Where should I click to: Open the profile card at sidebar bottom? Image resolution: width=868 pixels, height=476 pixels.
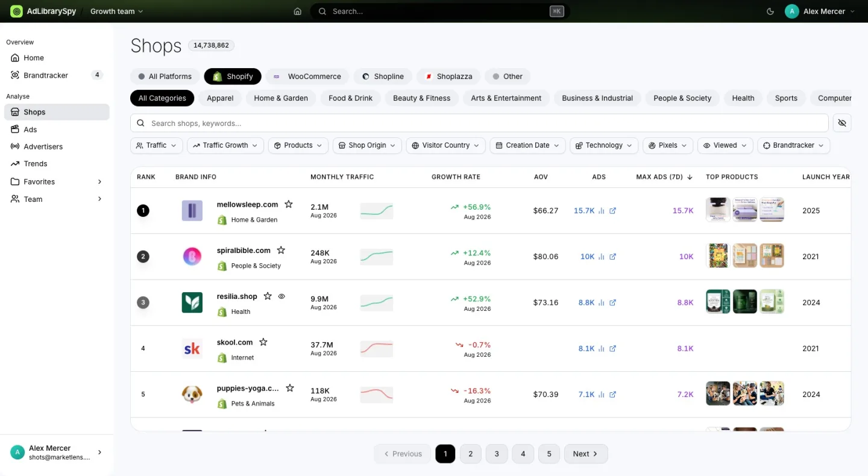[x=57, y=453]
